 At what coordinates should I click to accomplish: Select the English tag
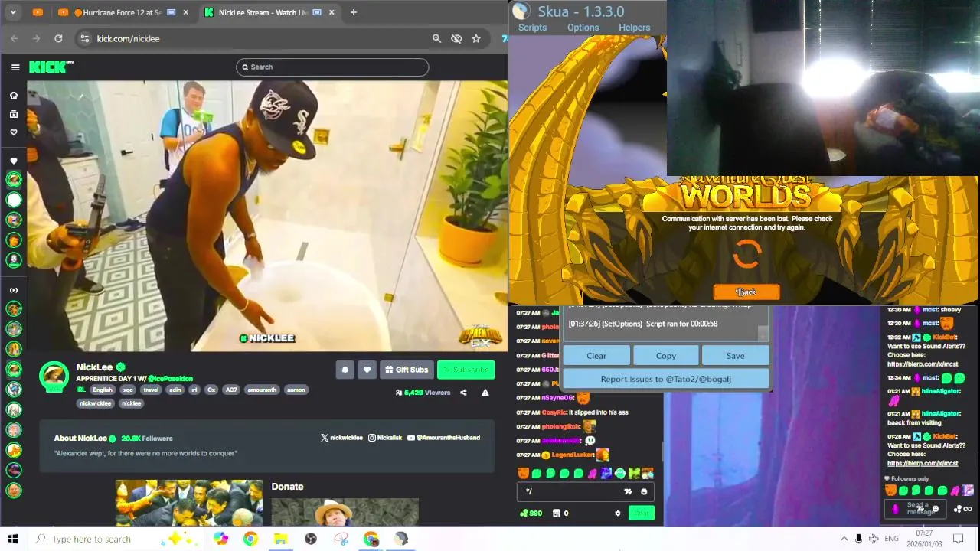[103, 390]
